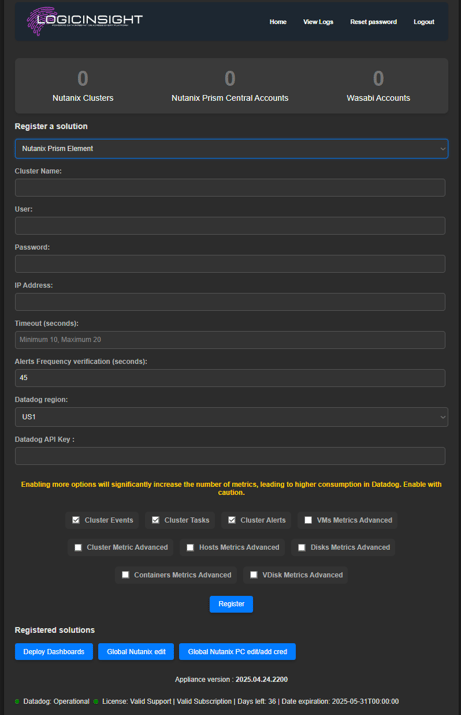
Task: Focus the Cluster Name input field
Action: pyautogui.click(x=230, y=187)
